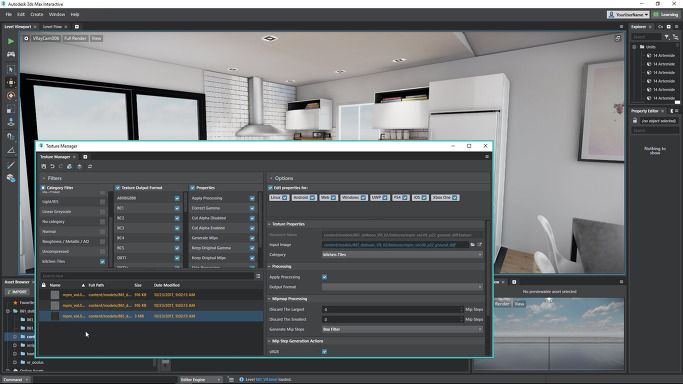Toggle the Texture Output Format checkbox
This screenshot has height=384, width=683.
click(118, 188)
